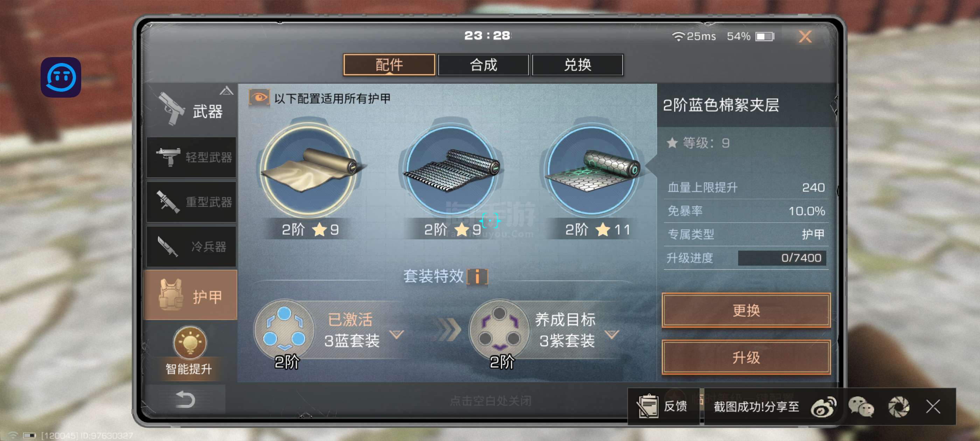Click the 升级 upgrade button

[745, 357]
